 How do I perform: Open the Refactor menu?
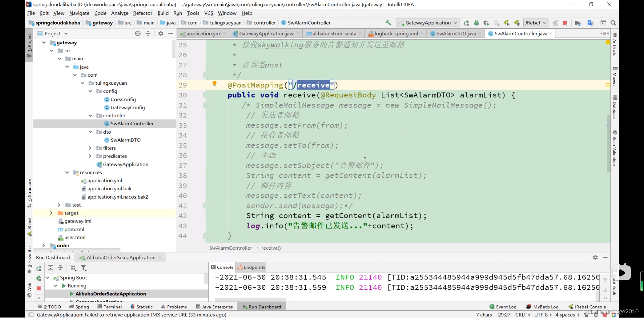pyautogui.click(x=143, y=13)
